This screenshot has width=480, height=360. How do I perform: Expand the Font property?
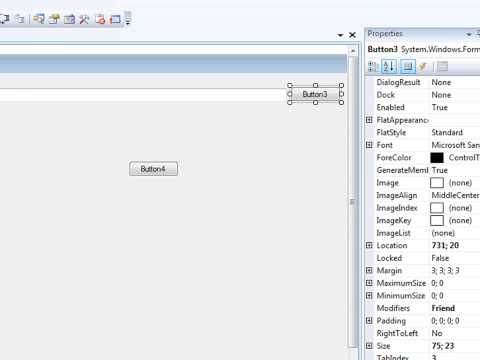(x=369, y=145)
